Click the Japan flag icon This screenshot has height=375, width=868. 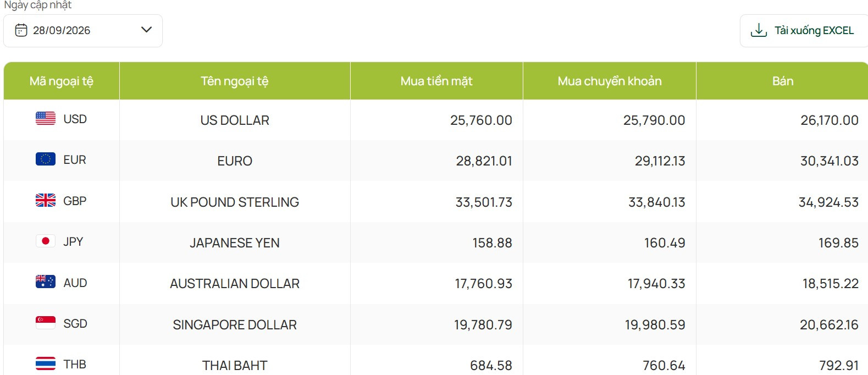pos(46,241)
